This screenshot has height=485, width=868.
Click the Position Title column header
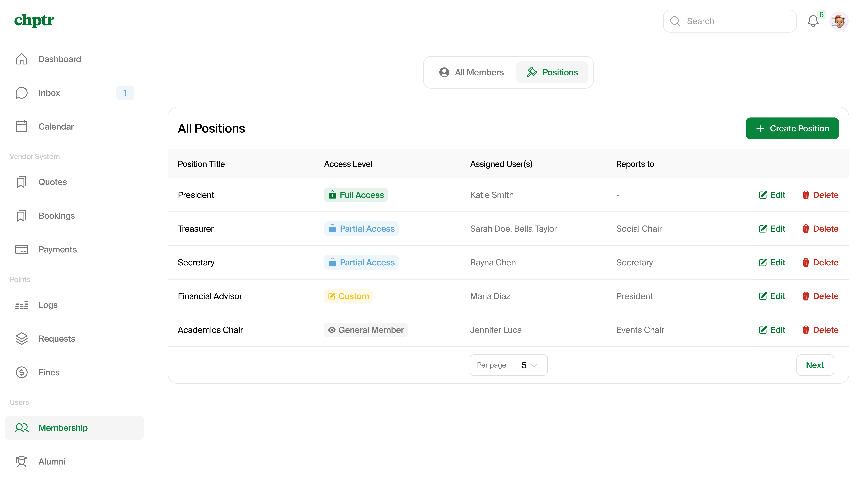201,164
